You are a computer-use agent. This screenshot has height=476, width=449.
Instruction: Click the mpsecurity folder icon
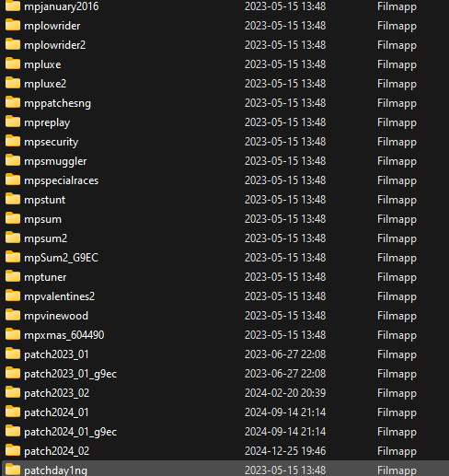pos(13,141)
